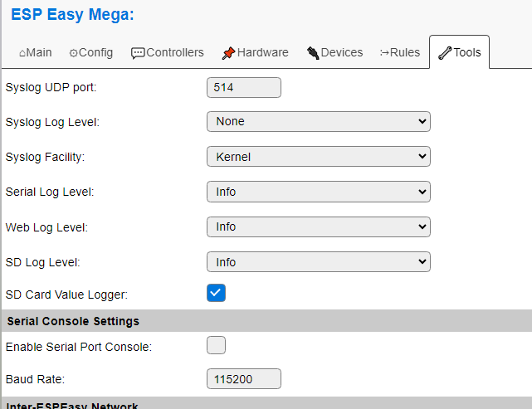The image size is (532, 409).
Task: Click the Main home icon
Action: tap(22, 53)
